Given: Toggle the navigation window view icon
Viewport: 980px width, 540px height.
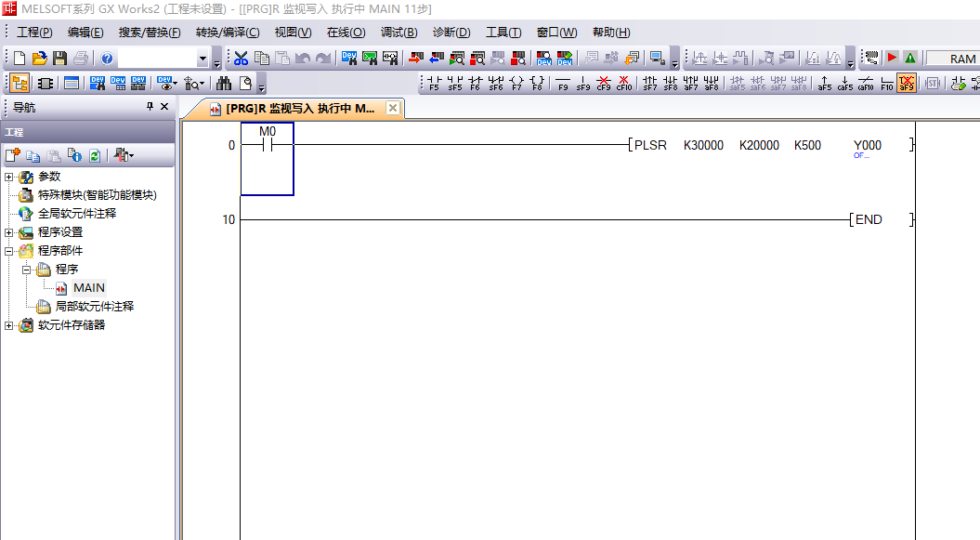Looking at the screenshot, I should tap(20, 83).
